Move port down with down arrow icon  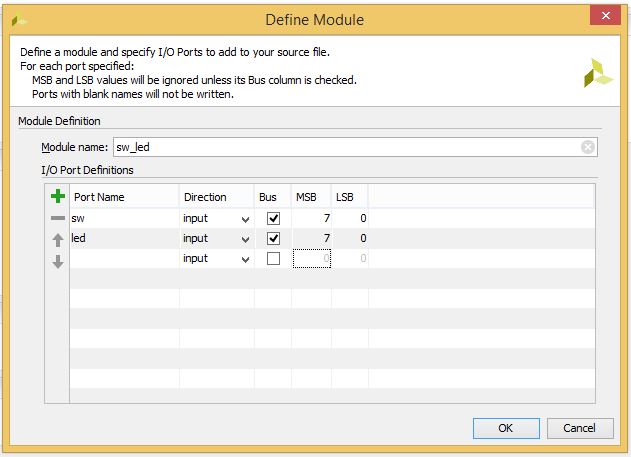pos(58,261)
